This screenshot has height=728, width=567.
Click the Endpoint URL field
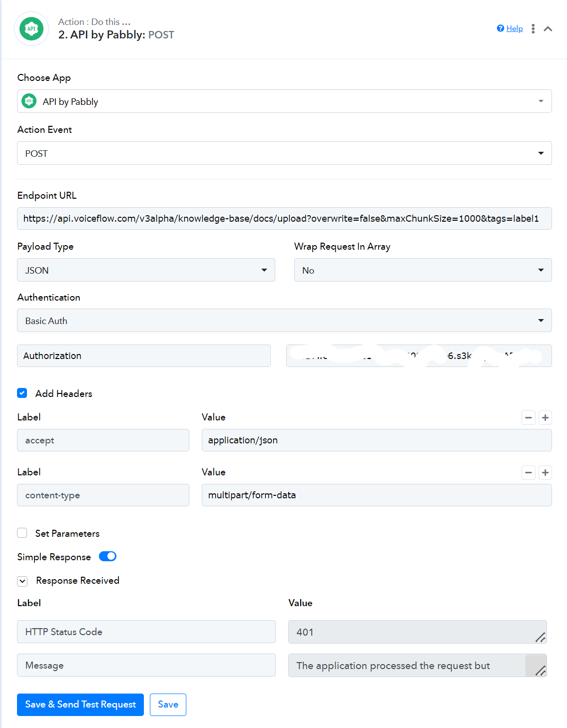point(284,219)
